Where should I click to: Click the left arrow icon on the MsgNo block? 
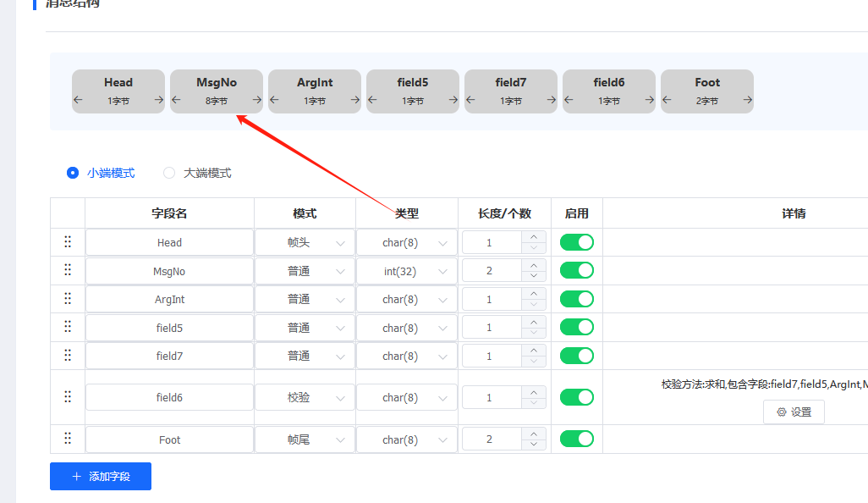[x=178, y=98]
